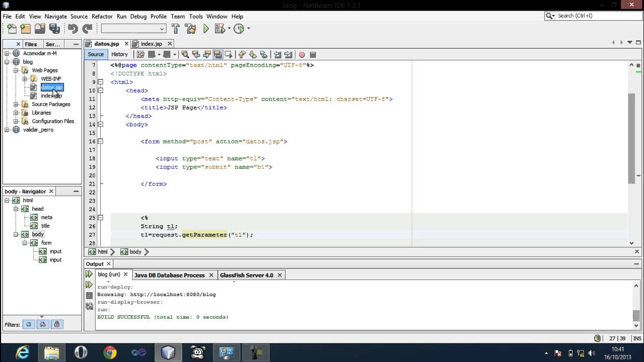Click the Undo arrow icon

(73, 29)
